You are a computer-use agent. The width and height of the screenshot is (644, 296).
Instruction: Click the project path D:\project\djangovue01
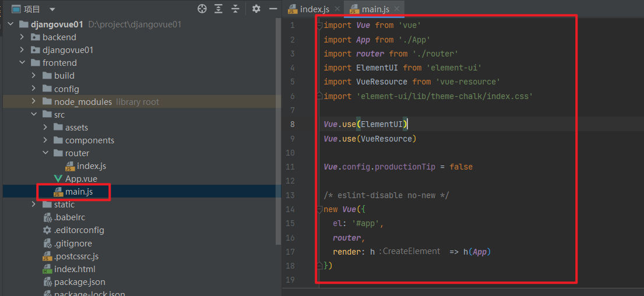[x=135, y=24]
